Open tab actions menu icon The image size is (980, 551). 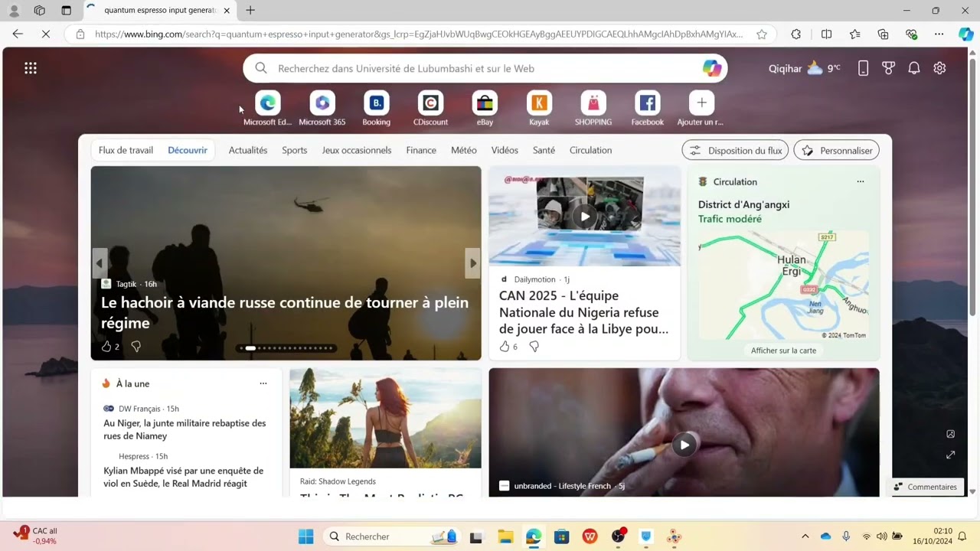pos(66,10)
